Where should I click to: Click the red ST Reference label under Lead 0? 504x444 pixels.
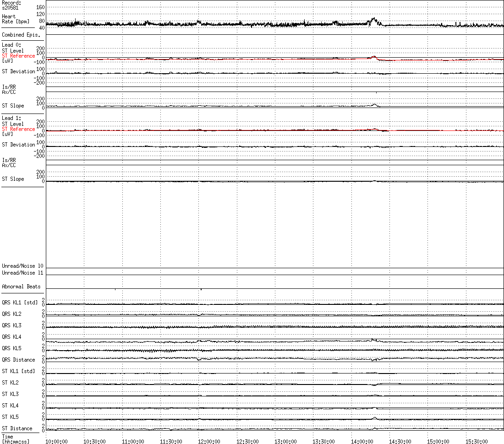tap(18, 56)
